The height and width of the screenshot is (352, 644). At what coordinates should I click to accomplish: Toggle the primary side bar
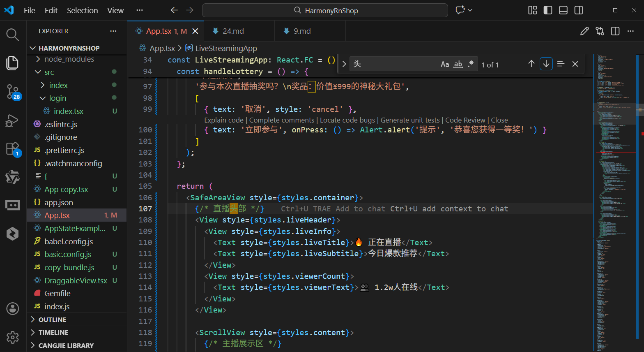pos(548,10)
